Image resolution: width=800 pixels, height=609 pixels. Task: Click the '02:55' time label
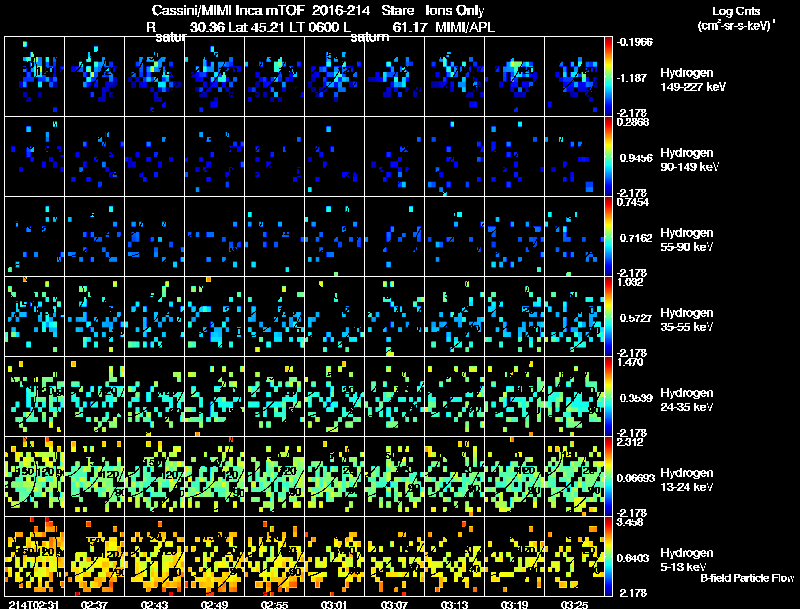click(x=274, y=604)
